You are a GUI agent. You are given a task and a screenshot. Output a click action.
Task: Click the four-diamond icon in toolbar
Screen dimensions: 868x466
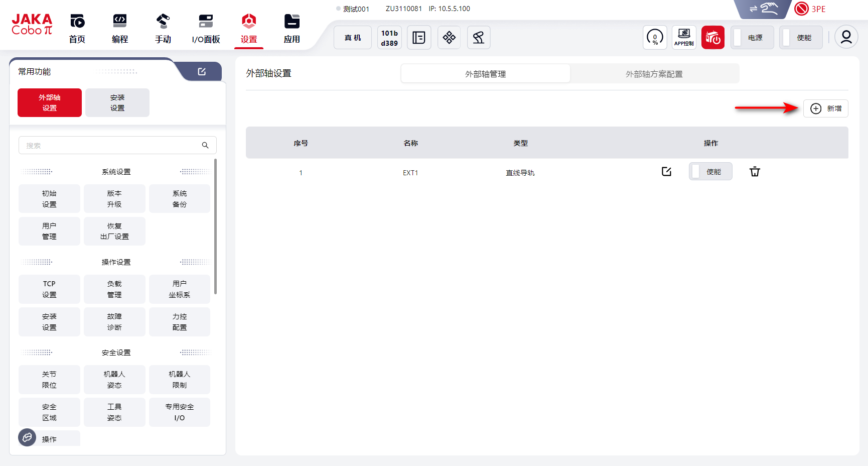[x=449, y=37]
